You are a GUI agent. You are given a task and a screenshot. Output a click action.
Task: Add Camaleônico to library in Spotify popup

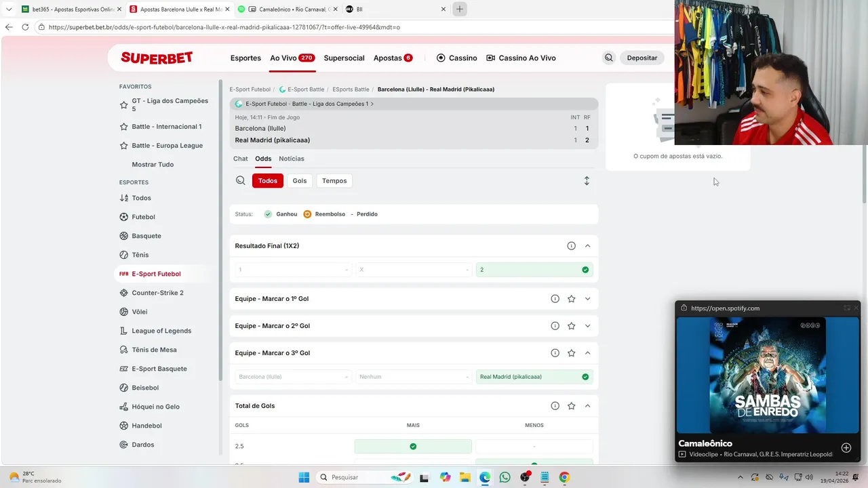click(x=846, y=448)
